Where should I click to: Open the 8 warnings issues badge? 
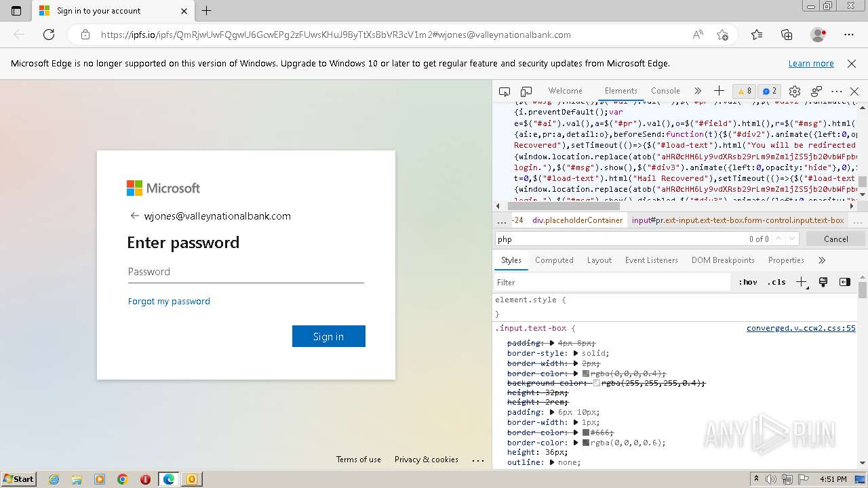745,91
